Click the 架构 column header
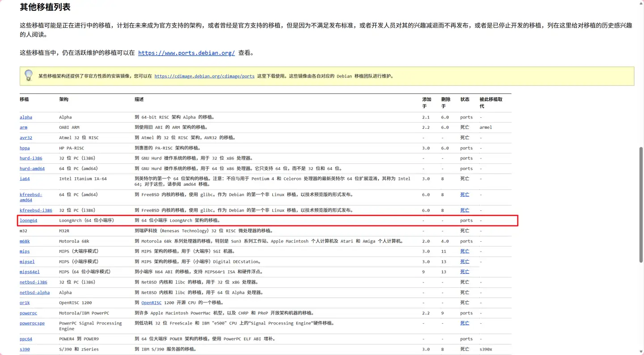Viewport: 644px width, 355px height. pos(64,99)
